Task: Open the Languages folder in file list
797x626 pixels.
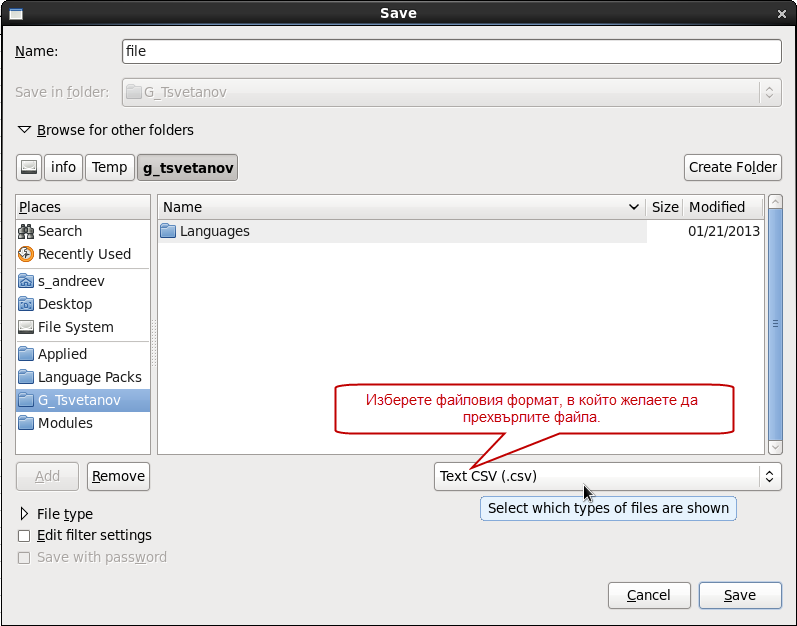Action: (214, 231)
